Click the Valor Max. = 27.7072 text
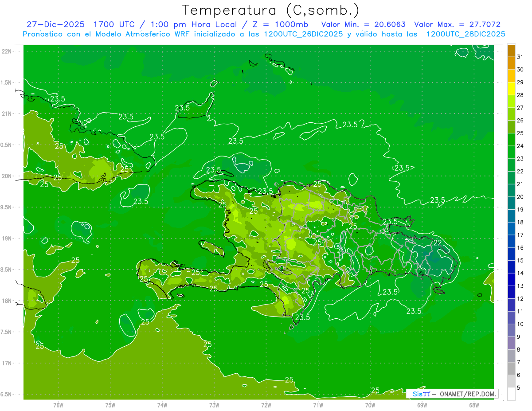This screenshot has height=411, width=532. pos(457,24)
